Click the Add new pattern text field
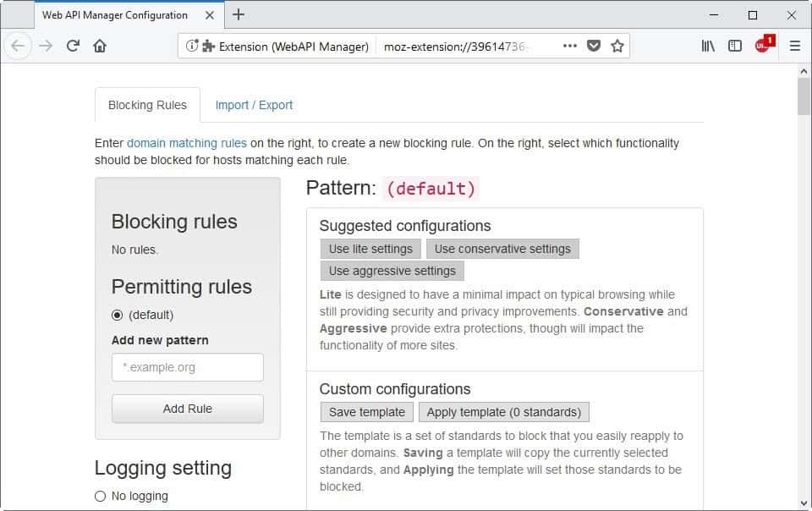The image size is (812, 511). 188,367
